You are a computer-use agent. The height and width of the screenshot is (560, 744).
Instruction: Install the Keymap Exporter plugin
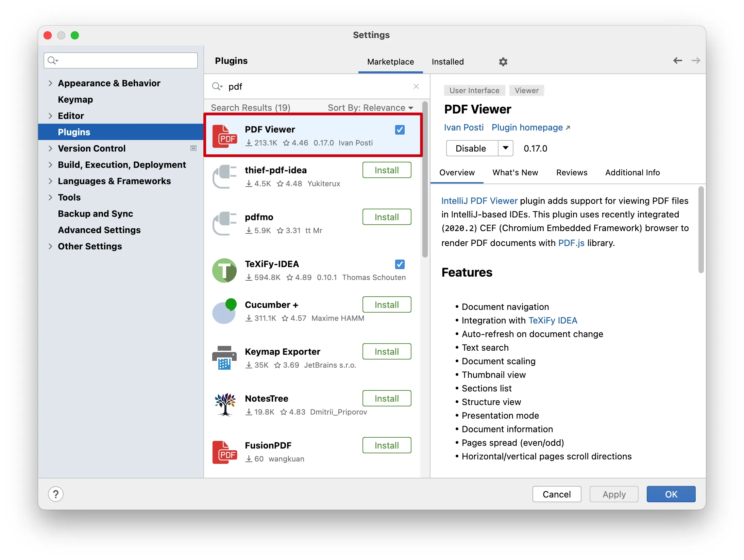click(x=387, y=351)
